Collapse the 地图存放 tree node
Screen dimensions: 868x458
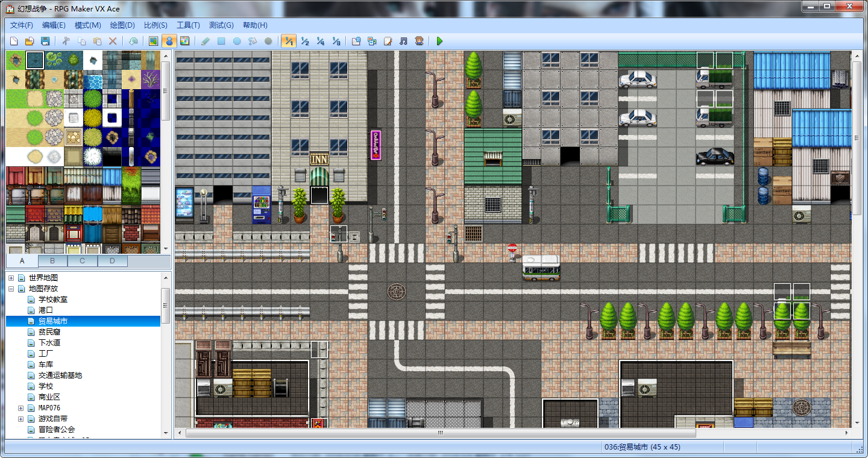click(x=11, y=289)
